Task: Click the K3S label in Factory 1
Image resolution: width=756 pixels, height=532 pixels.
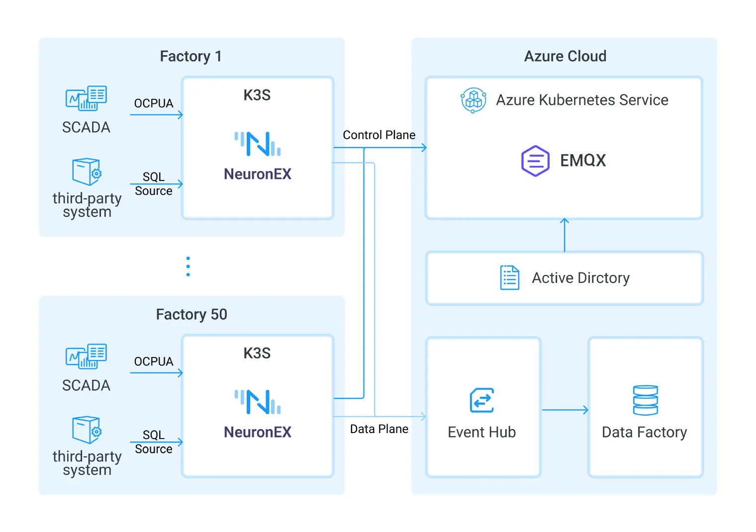Action: pyautogui.click(x=257, y=95)
